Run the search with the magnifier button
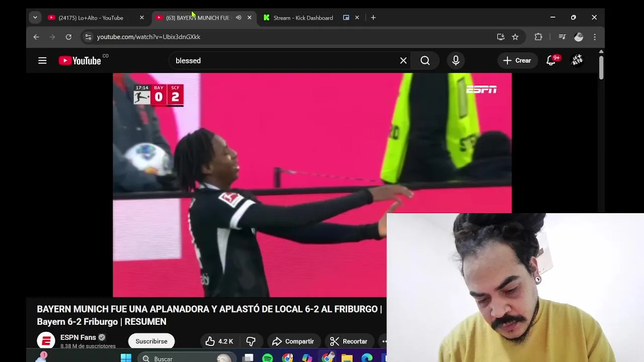The image size is (644, 362). [x=425, y=61]
